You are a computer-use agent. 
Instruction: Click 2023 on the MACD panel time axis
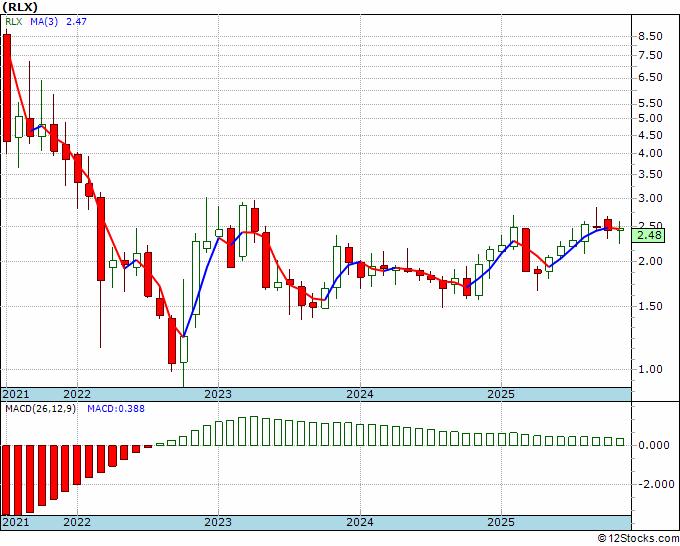click(218, 522)
